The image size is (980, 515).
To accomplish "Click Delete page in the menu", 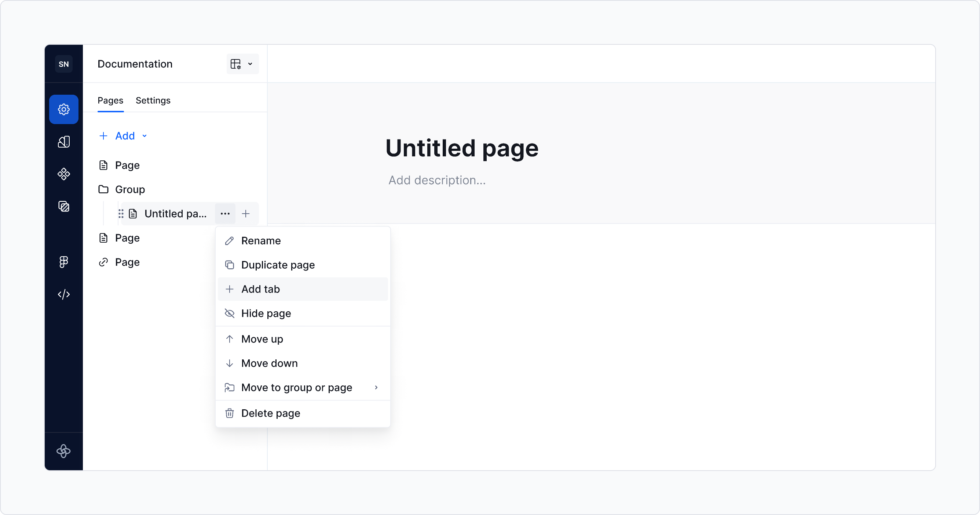I will coord(270,413).
